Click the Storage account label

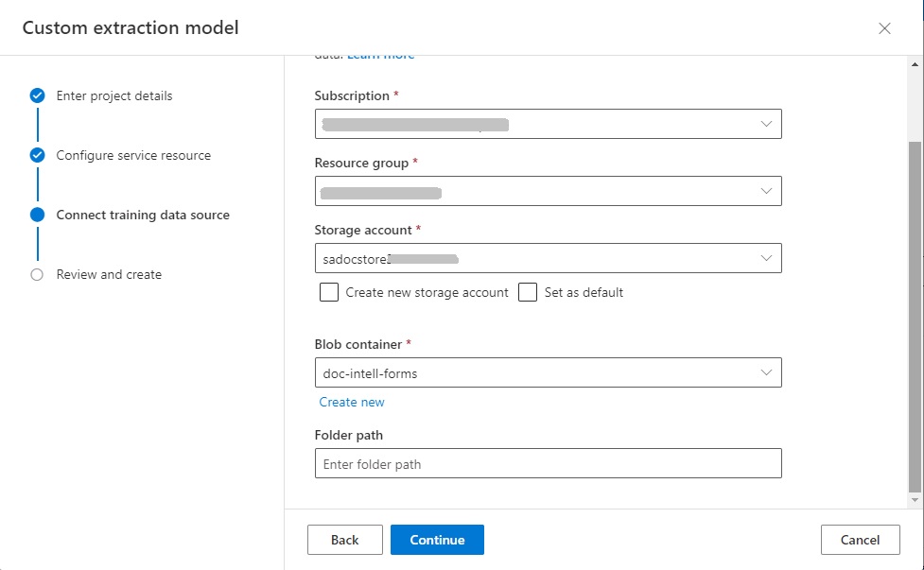point(363,231)
